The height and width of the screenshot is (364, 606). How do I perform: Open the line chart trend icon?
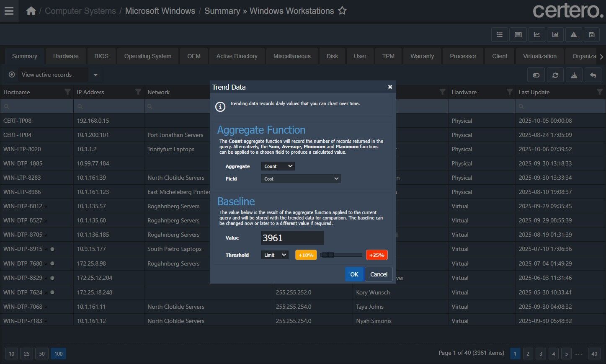536,35
